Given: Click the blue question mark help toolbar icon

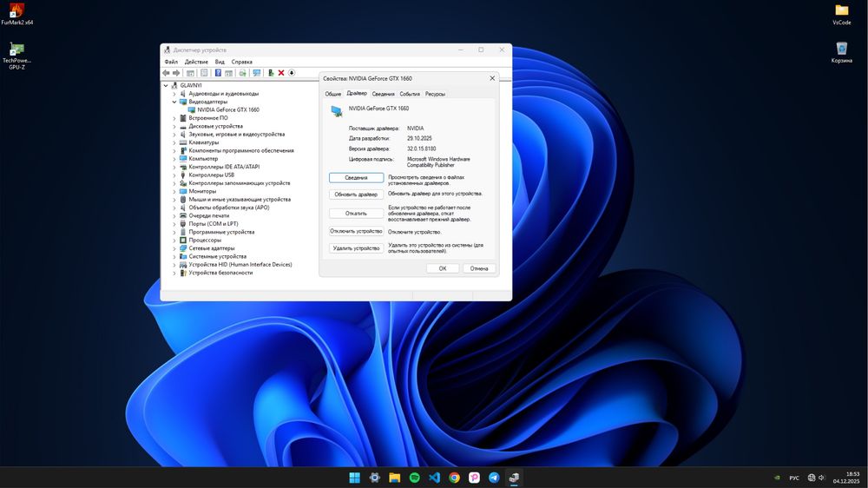Looking at the screenshot, I should coord(218,73).
